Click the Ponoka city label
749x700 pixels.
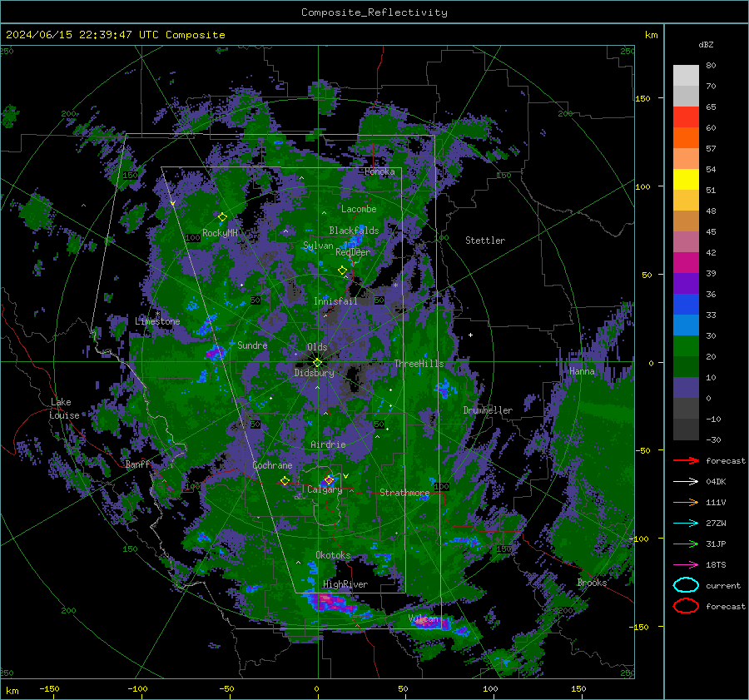click(x=379, y=171)
